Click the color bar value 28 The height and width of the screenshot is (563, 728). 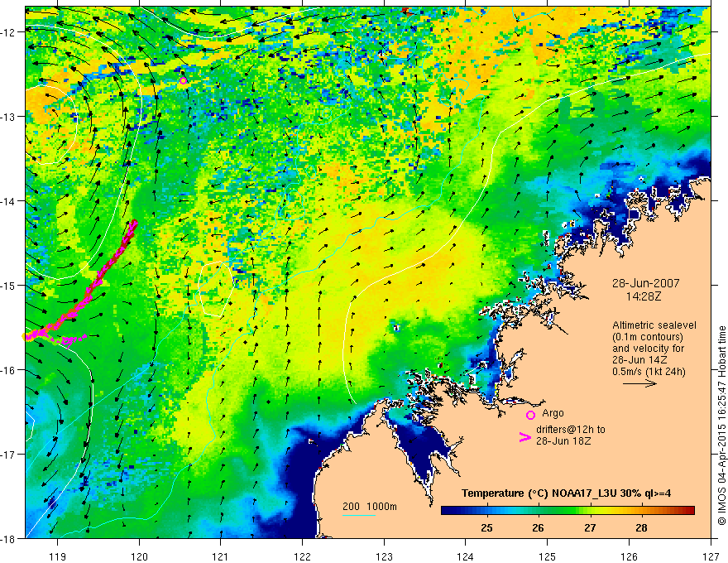[641, 528]
